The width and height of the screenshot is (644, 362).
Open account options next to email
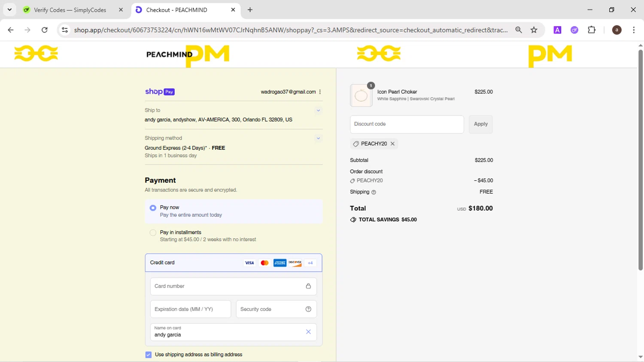coord(320,92)
